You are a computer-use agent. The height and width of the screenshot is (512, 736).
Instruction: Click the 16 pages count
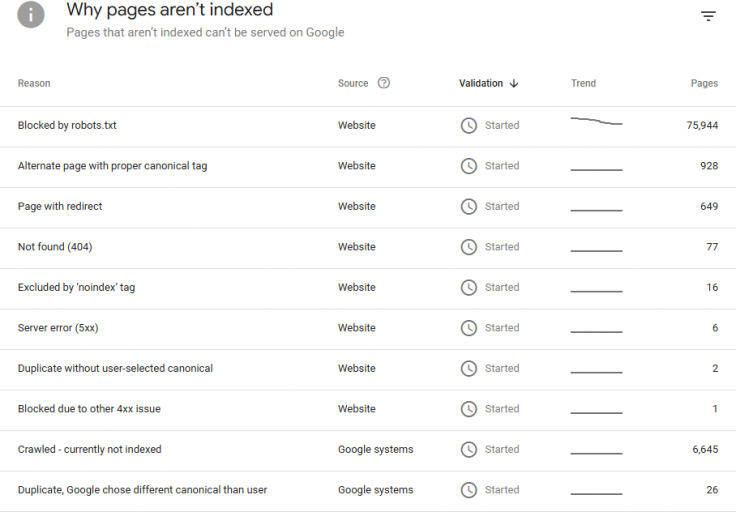(x=713, y=287)
